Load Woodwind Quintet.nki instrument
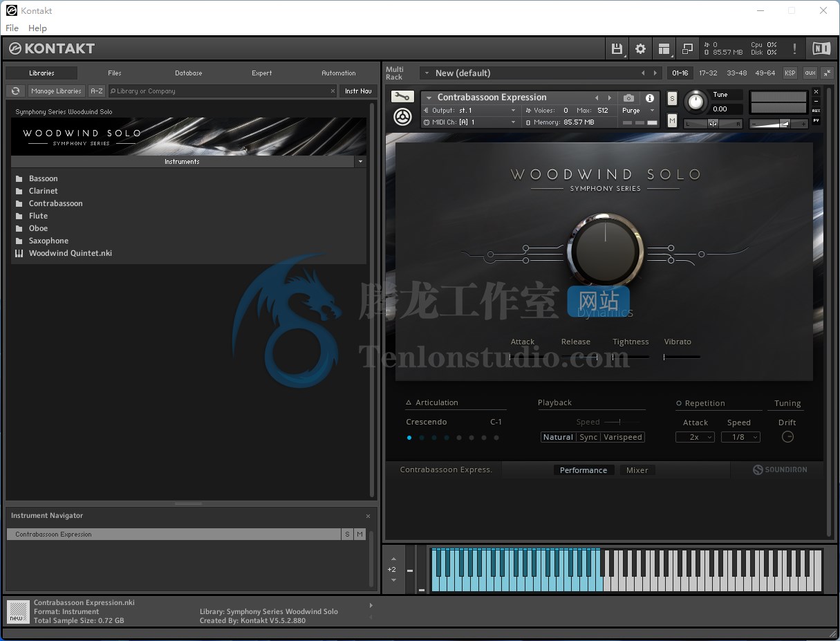The width and height of the screenshot is (840, 641). click(71, 253)
